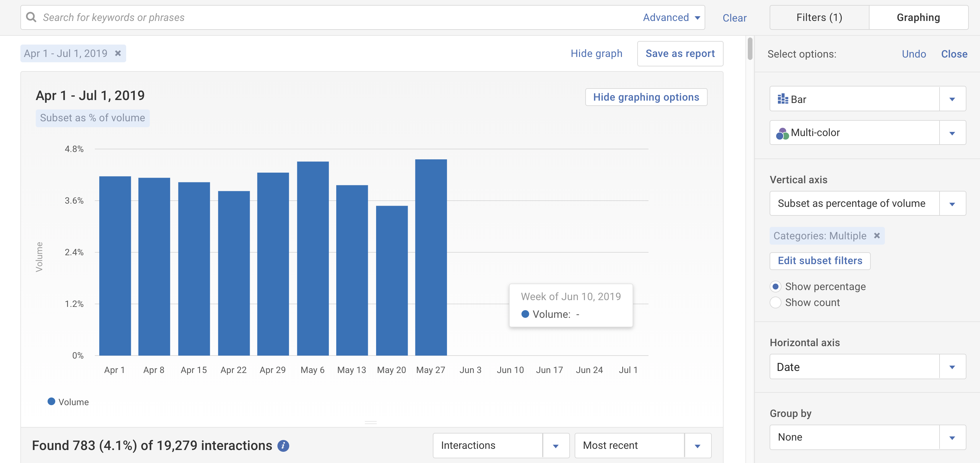The width and height of the screenshot is (980, 463).
Task: Click the Edit subset filters button
Action: pyautogui.click(x=820, y=261)
